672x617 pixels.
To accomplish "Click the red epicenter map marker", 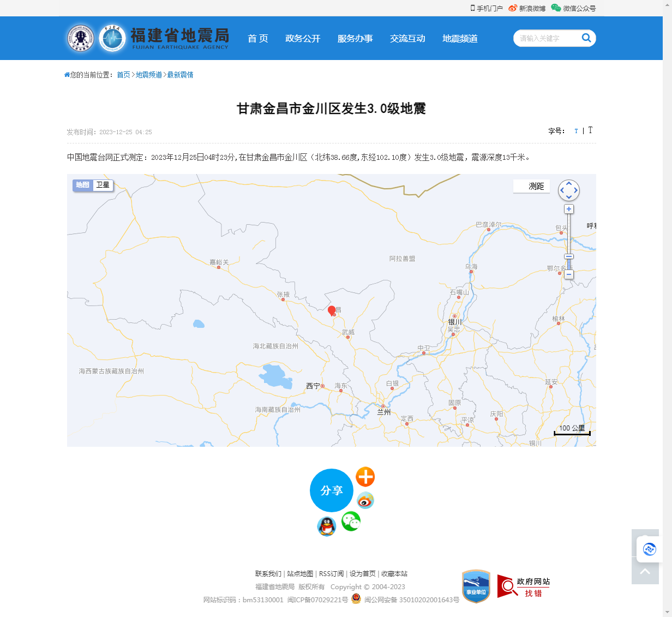I will click(332, 310).
